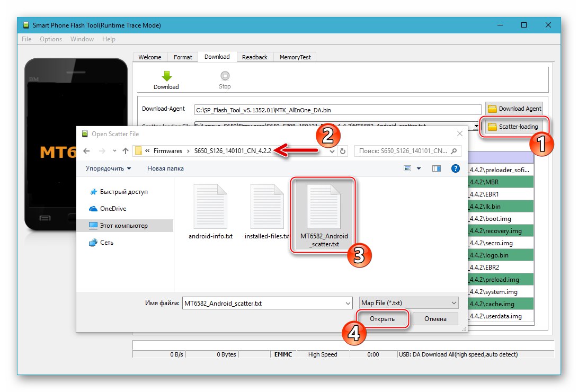The height and width of the screenshot is (392, 578).
Task: Click the 4.4.2\MBR row
Action: tap(501, 182)
